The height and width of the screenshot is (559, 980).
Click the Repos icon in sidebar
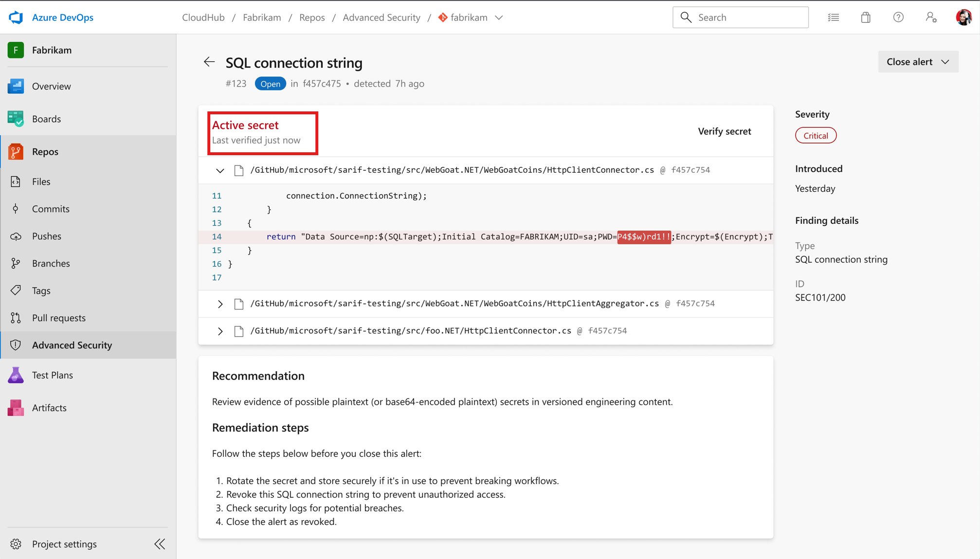tap(16, 152)
